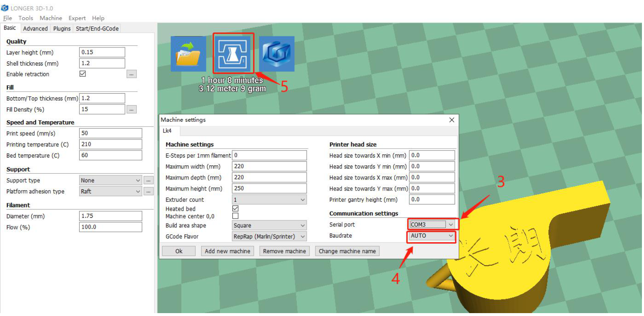644x316 pixels.
Task: Open retraction settings ellipsis button
Action: click(x=132, y=74)
